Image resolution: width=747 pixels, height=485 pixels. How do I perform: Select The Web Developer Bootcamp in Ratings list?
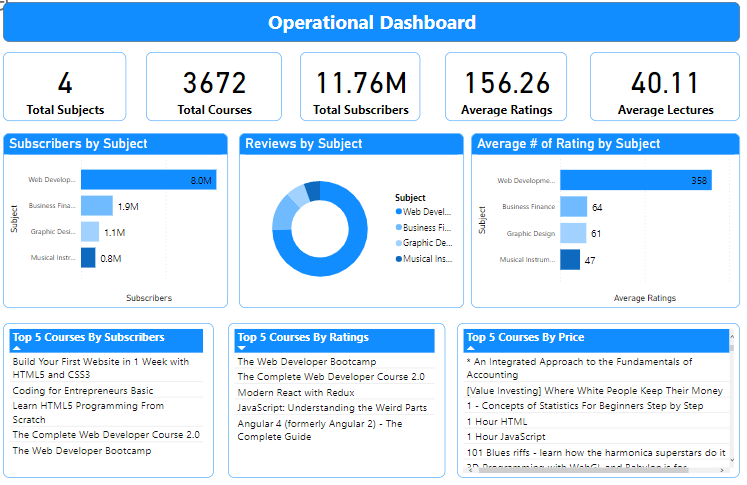pyautogui.click(x=335, y=362)
